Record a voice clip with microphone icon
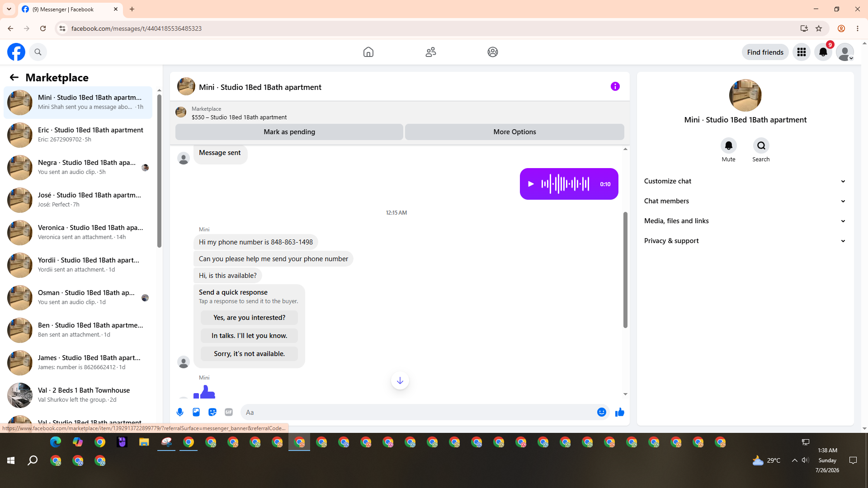 coord(180,412)
